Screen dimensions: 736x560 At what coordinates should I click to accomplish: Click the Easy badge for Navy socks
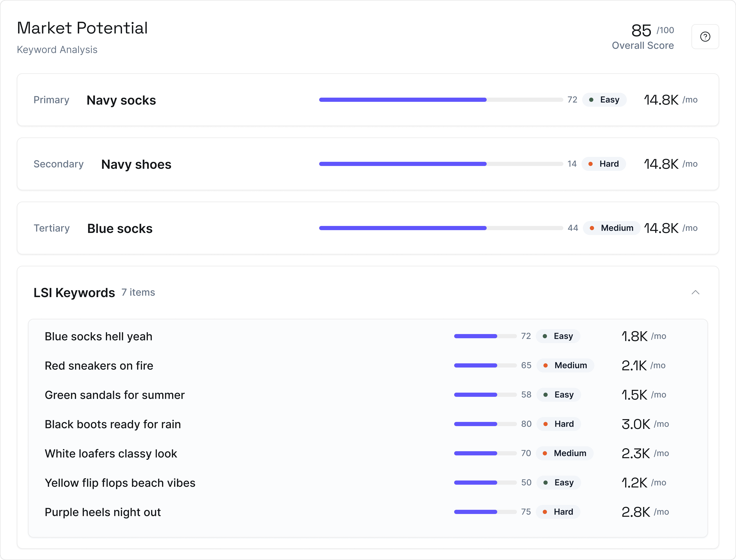pos(604,100)
